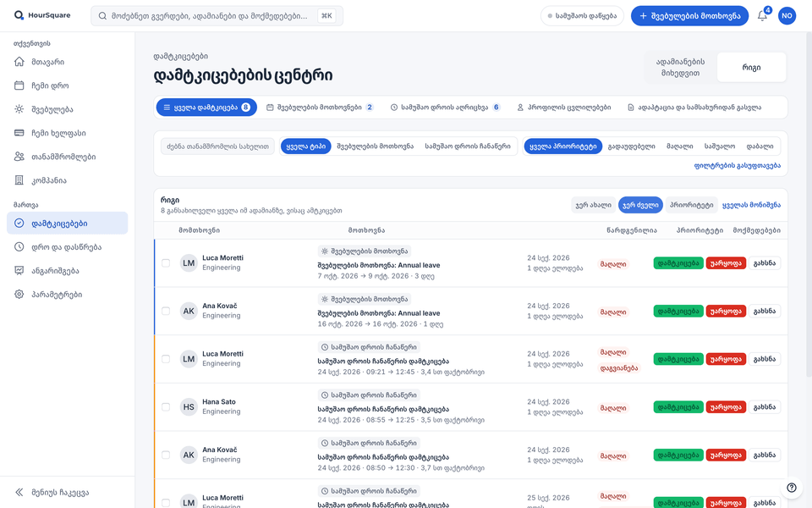Viewport: 812px width, 508px height.
Task: Filter type by სამუშაო დროის ჩანაწერი
Action: pyautogui.click(x=468, y=146)
